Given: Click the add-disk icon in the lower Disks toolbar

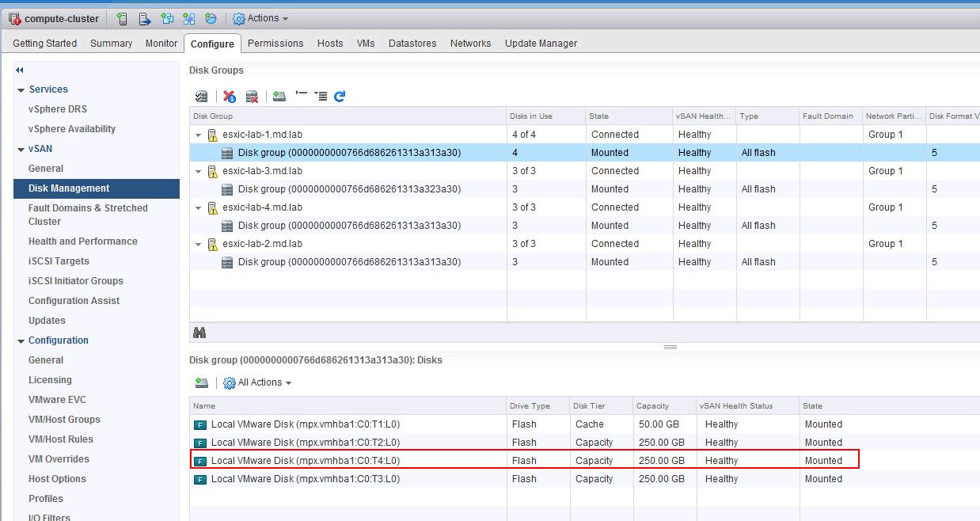Looking at the screenshot, I should pos(202,382).
